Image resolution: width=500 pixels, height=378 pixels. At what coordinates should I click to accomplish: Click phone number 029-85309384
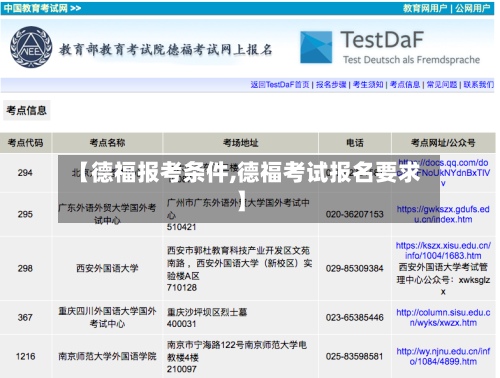(355, 268)
